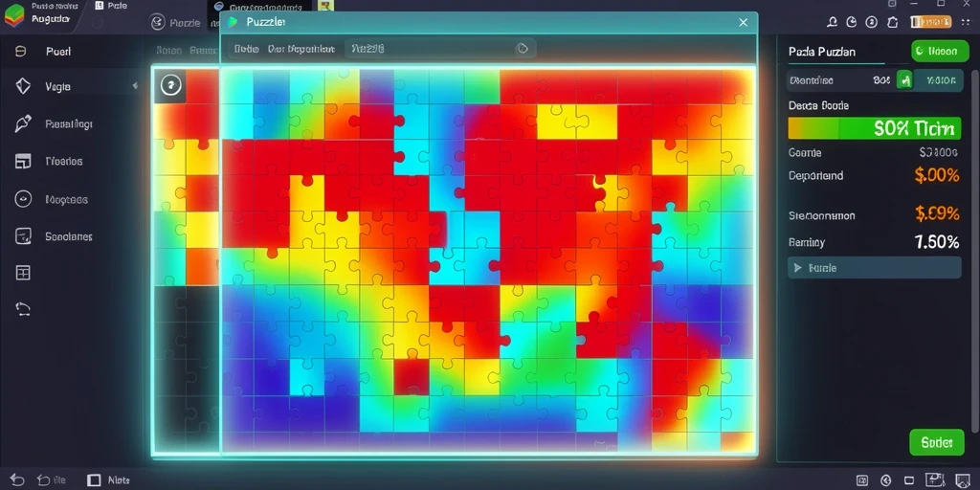Click the circled question mark on puzzle board
This screenshot has width=980, height=490.
coord(170,85)
